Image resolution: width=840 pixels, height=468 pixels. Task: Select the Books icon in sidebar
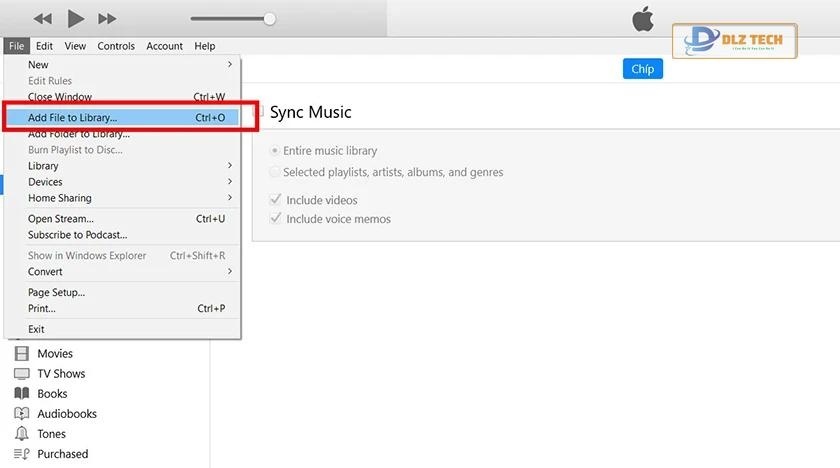pos(21,393)
